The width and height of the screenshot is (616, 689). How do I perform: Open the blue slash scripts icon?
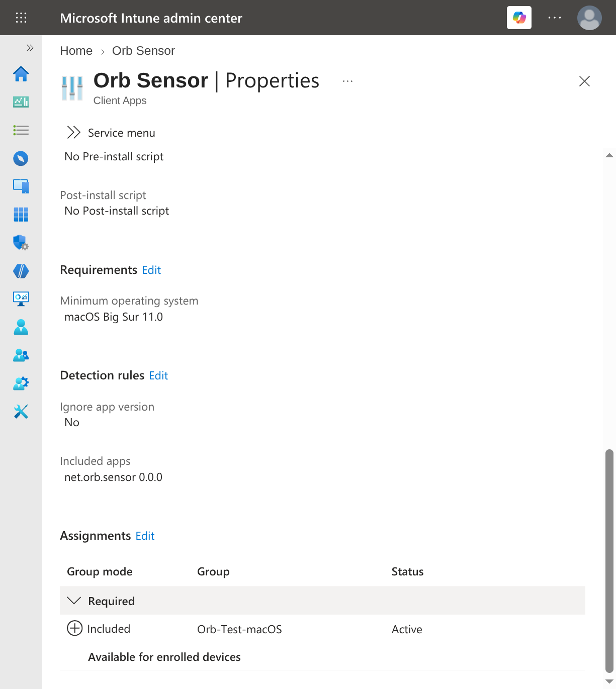tap(21, 271)
